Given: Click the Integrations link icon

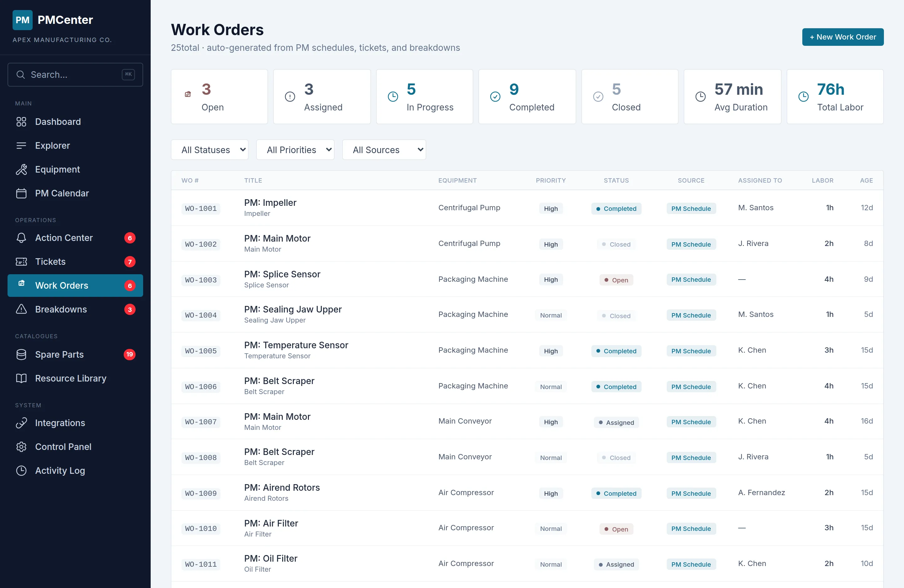Looking at the screenshot, I should 21,423.
